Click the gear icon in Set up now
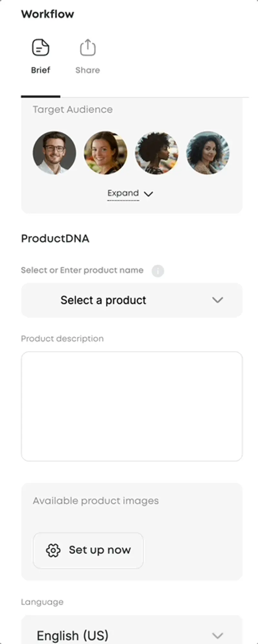258x644 pixels. [53, 550]
